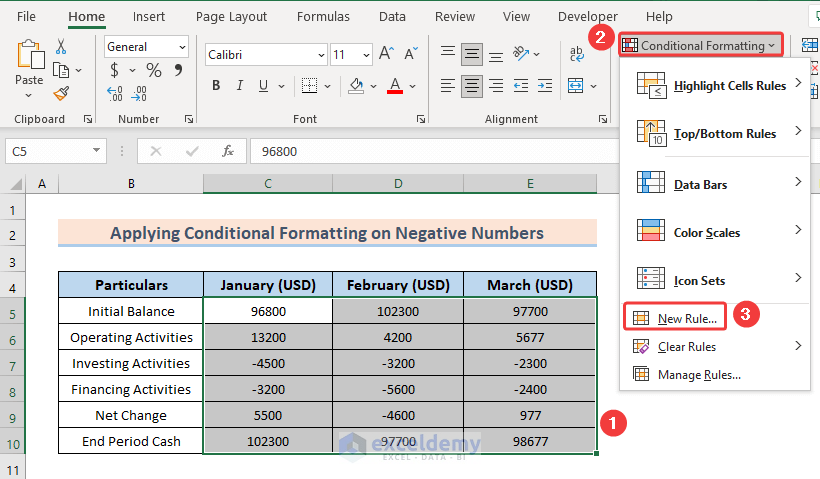
Task: Open the font size 11 dropdown
Action: click(x=366, y=55)
